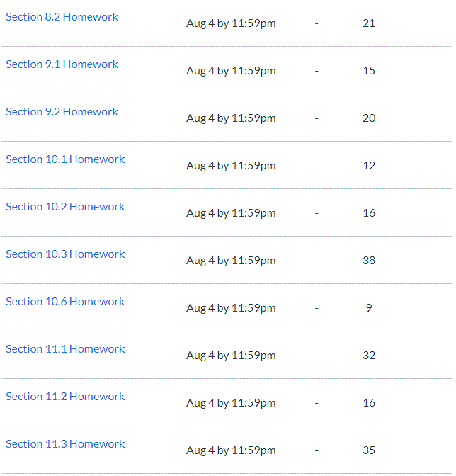Viewport: 456px width, 476px height.
Task: Click the 32 points value for Section 11.1
Action: click(369, 356)
